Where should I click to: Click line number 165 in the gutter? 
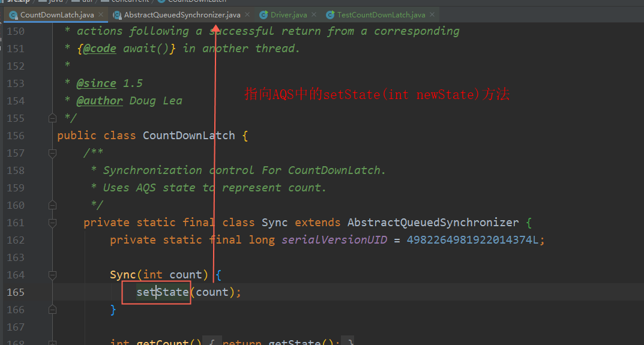(16, 292)
